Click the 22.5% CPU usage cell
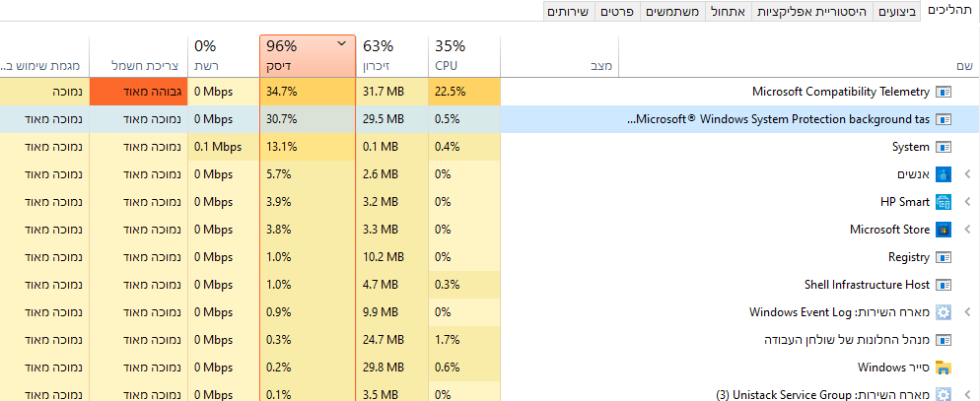Screen dimensions: 980x401 click(464, 92)
